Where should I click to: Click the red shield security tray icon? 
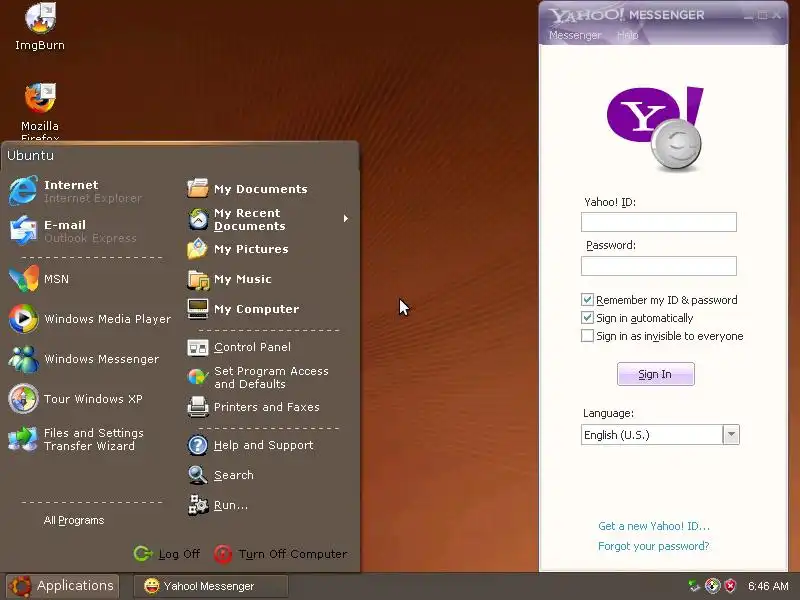pyautogui.click(x=731, y=586)
